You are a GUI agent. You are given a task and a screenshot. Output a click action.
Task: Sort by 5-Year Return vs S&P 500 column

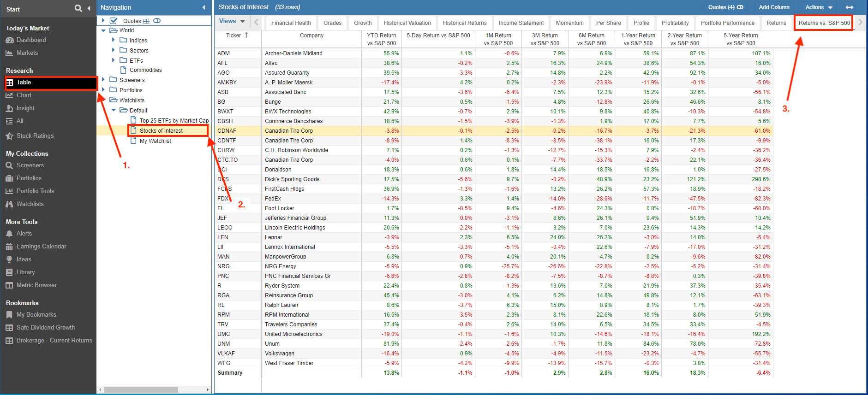pos(740,39)
